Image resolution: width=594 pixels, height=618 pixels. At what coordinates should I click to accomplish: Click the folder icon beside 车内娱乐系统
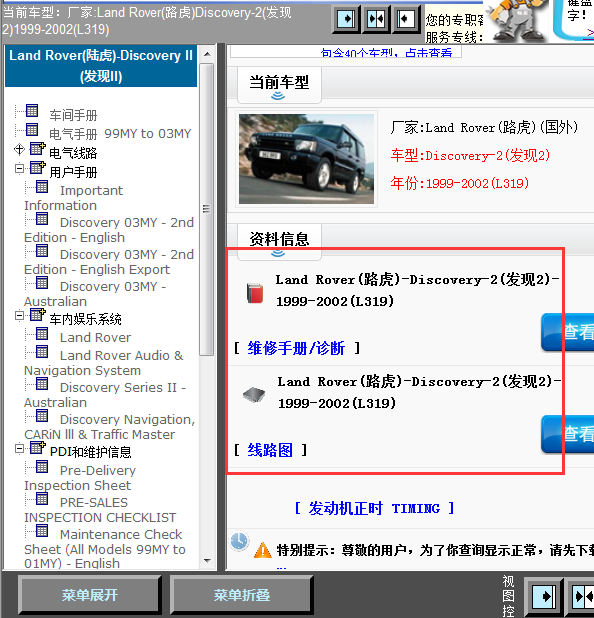[37, 315]
